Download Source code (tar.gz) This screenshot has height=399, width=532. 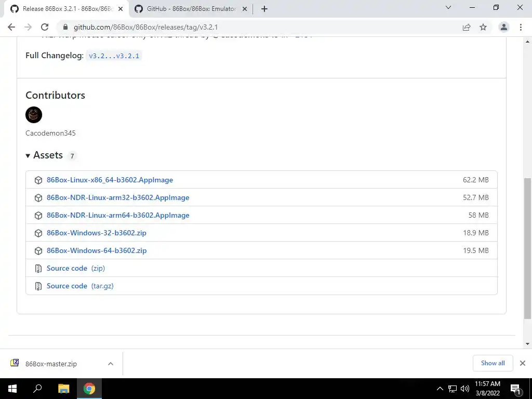80,286
